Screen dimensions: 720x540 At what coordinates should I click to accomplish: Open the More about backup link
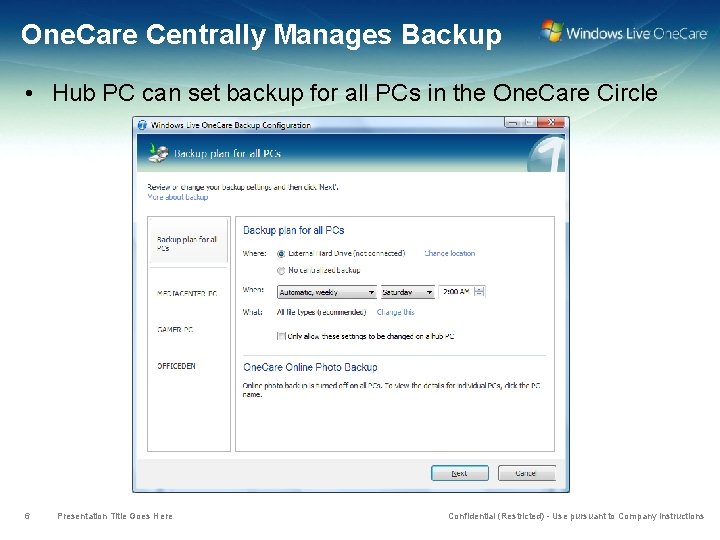[x=178, y=197]
